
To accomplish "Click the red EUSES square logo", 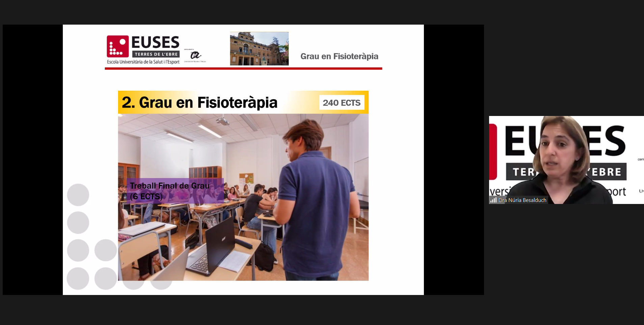I will point(118,47).
